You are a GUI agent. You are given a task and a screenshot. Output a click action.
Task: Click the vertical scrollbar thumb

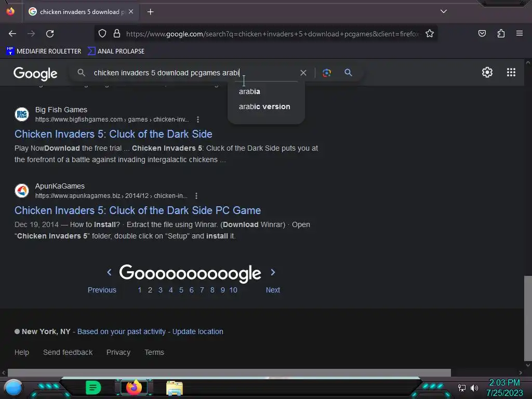click(x=528, y=318)
